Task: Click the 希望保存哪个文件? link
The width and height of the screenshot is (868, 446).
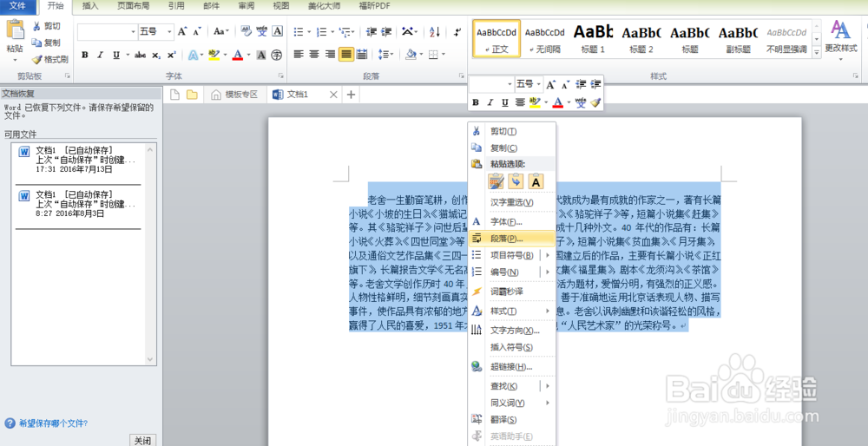Action: tap(53, 423)
